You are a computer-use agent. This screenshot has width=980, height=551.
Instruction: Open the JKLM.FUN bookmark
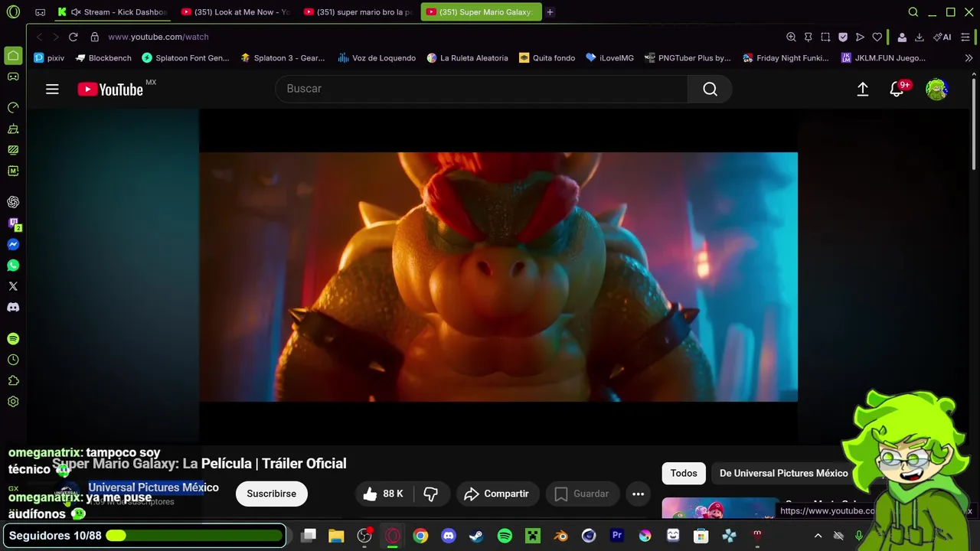tap(883, 58)
